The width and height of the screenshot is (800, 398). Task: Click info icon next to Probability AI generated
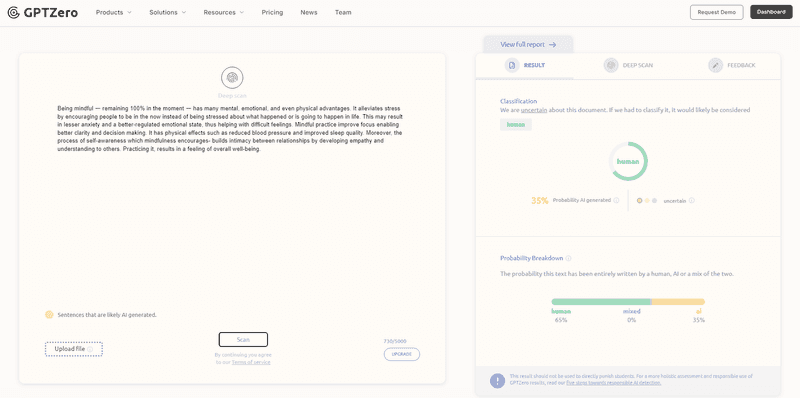[616, 201]
